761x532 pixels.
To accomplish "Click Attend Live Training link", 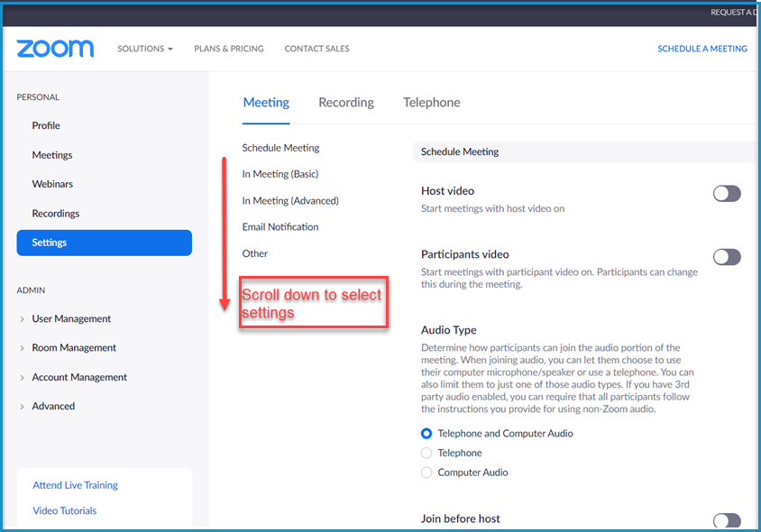I will (x=75, y=485).
